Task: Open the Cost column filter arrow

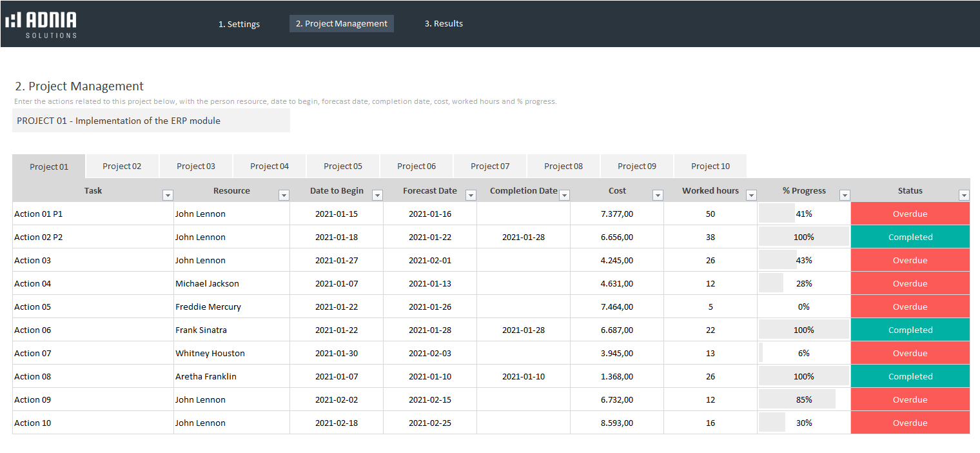Action: (x=658, y=196)
